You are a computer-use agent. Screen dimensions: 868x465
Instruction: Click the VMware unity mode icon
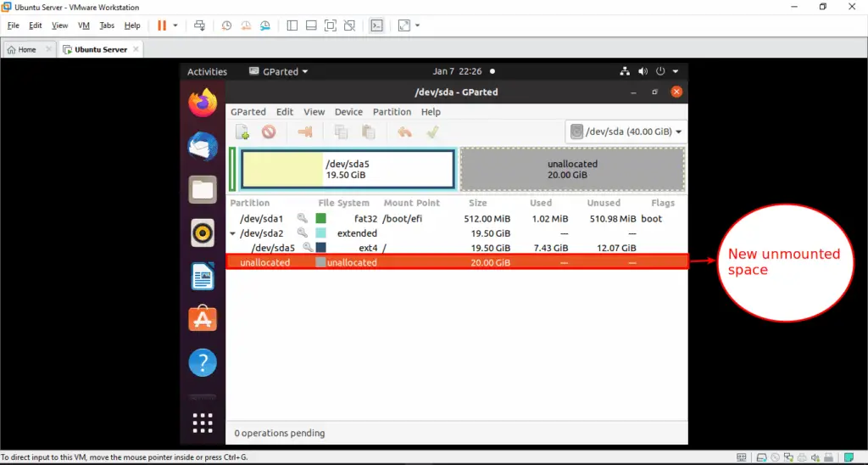point(349,25)
